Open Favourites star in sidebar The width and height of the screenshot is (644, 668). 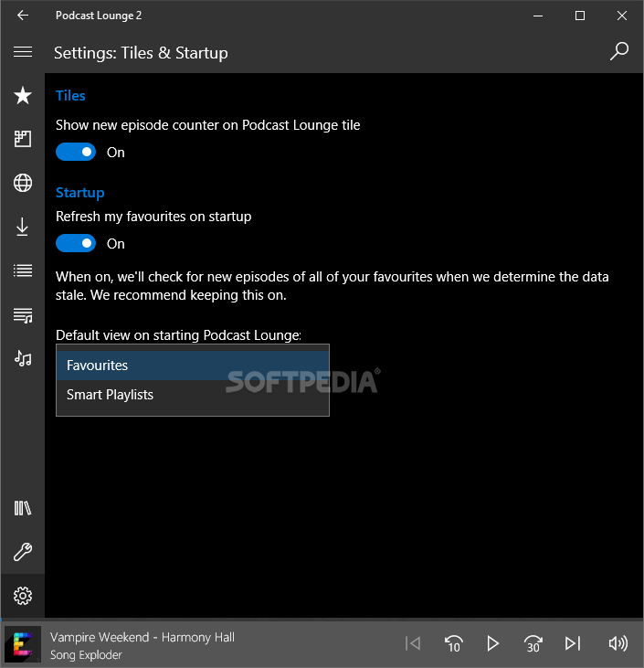coord(23,95)
